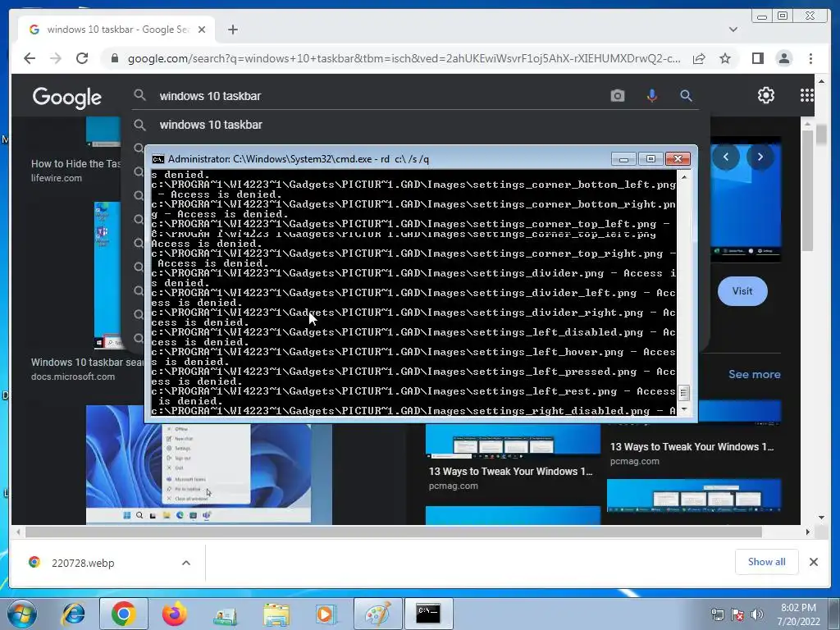Open the volume speaker tray icon
Image resolution: width=840 pixels, height=630 pixels.
pyautogui.click(x=756, y=615)
